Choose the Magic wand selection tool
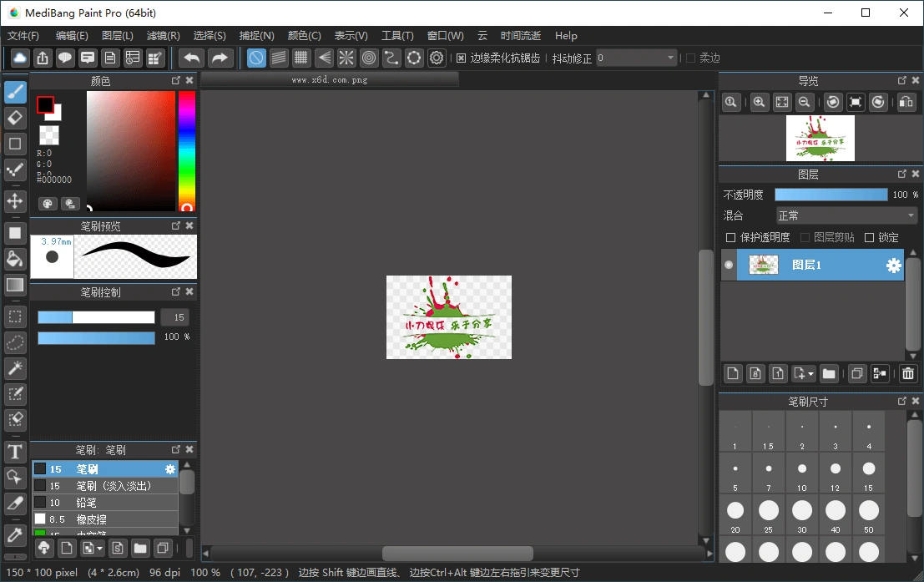924x582 pixels. (x=14, y=368)
